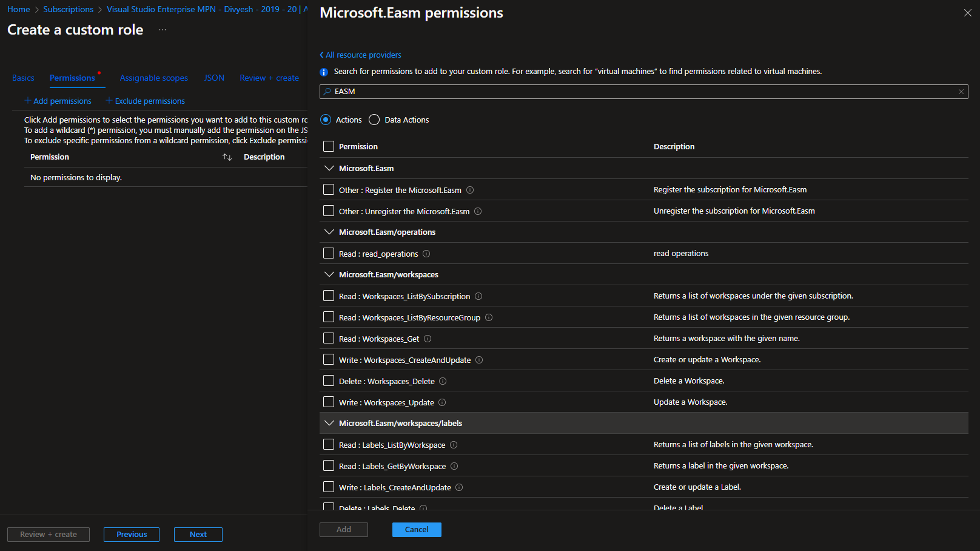
Task: Switch to the Basics tab
Action: point(23,78)
